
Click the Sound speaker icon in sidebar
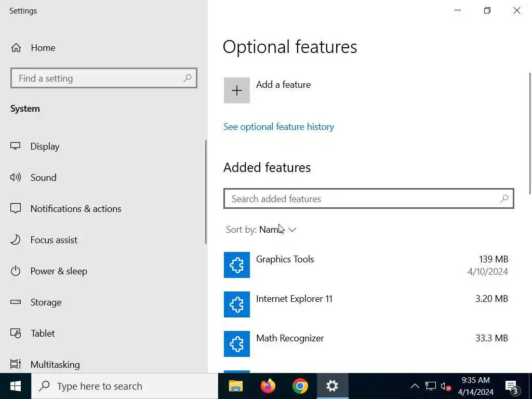[16, 177]
